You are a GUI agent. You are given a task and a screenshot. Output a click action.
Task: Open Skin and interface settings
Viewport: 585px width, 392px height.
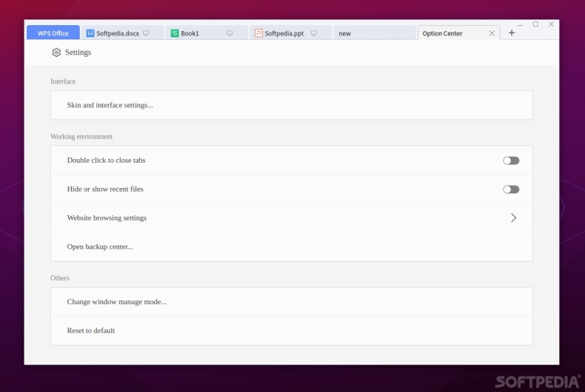pos(110,105)
